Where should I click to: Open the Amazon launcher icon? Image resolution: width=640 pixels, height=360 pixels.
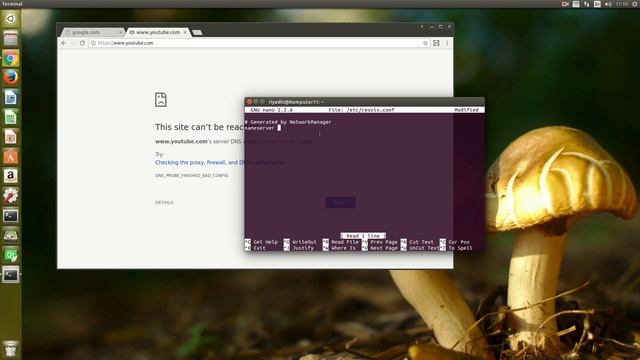coord(11,176)
